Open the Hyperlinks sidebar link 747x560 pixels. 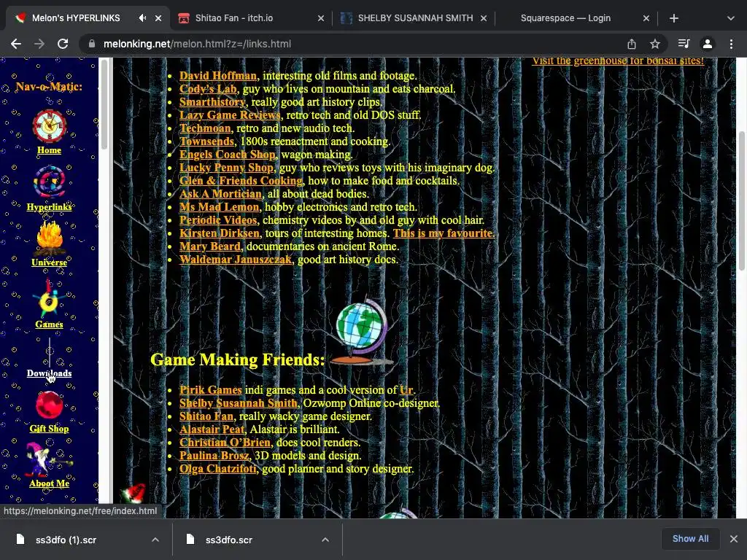point(49,206)
